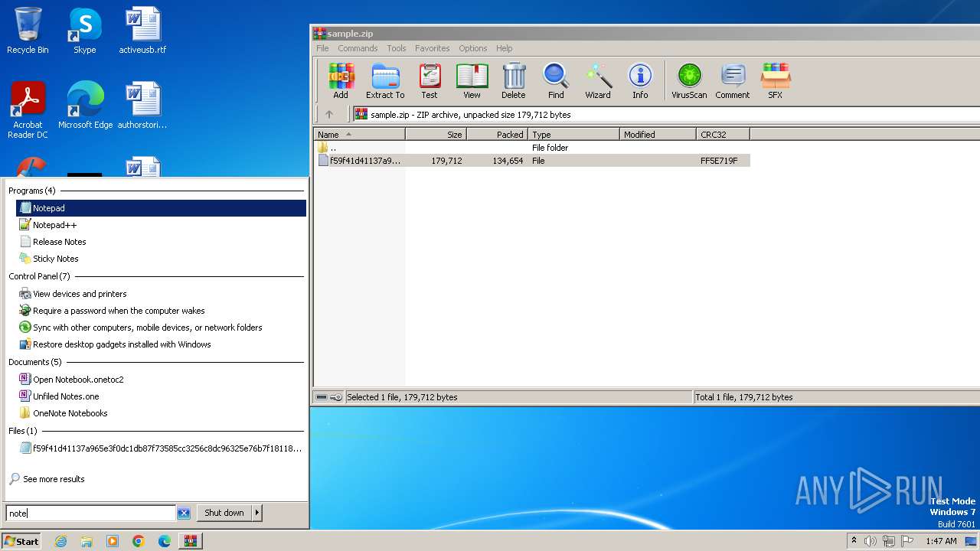Open the f59f41d41137a965 file search result
The width and height of the screenshot is (980, 551).
click(x=161, y=448)
